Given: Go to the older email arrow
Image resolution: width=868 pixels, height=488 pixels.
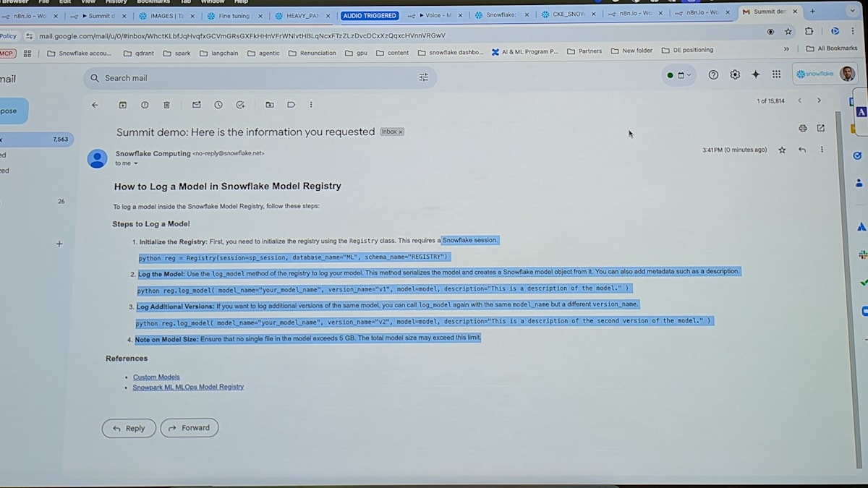Looking at the screenshot, I should [x=819, y=100].
